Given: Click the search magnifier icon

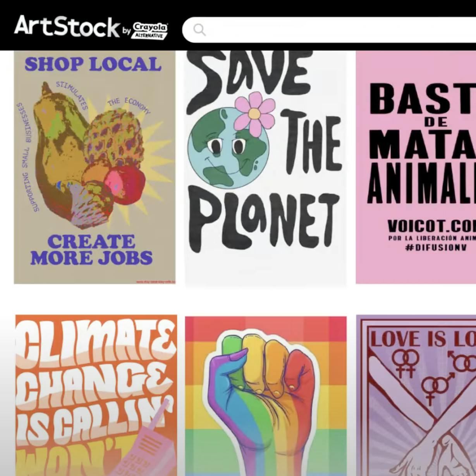Looking at the screenshot, I should [199, 29].
